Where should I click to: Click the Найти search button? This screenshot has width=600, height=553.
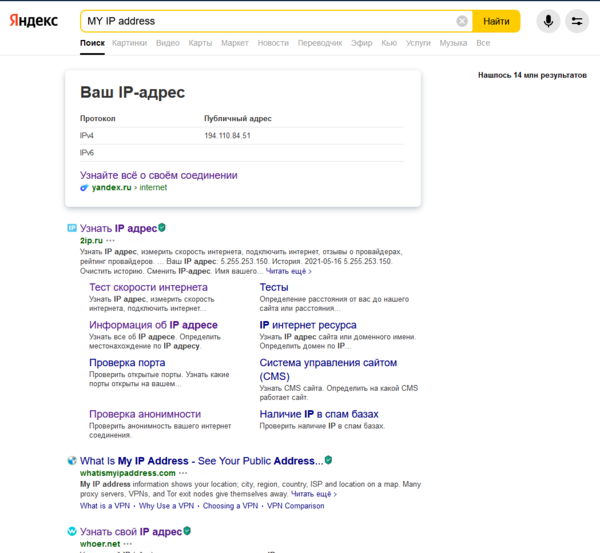(496, 21)
